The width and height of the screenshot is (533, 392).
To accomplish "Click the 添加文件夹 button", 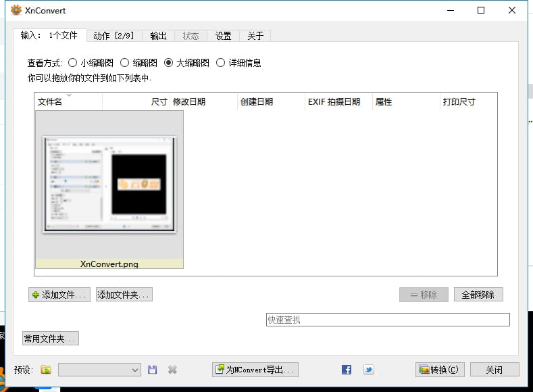I will [124, 295].
